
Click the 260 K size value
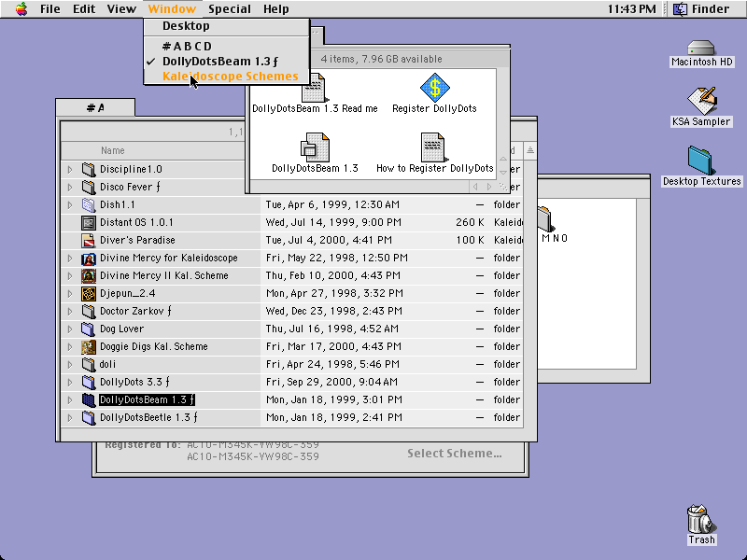(470, 222)
